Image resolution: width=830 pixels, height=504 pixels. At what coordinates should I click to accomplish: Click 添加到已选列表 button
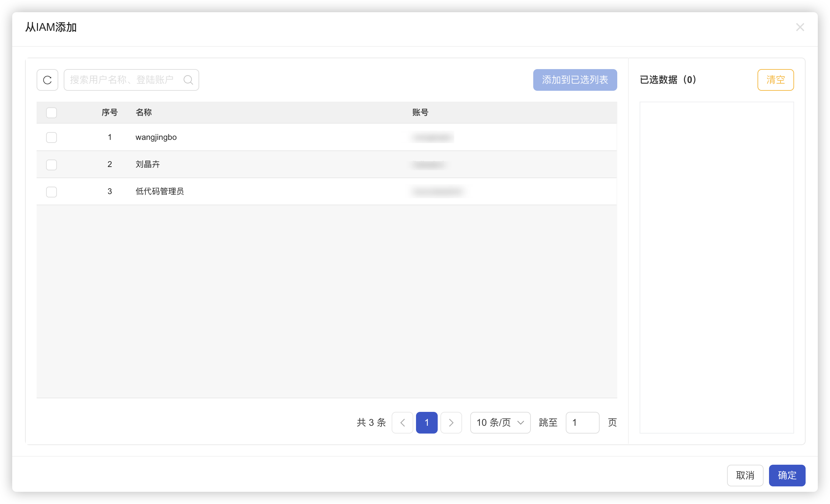[575, 80]
